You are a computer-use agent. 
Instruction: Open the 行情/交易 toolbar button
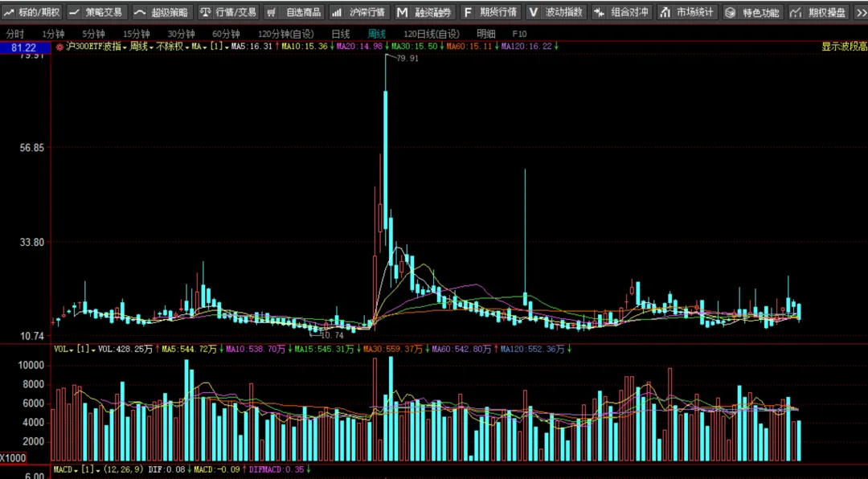point(228,12)
